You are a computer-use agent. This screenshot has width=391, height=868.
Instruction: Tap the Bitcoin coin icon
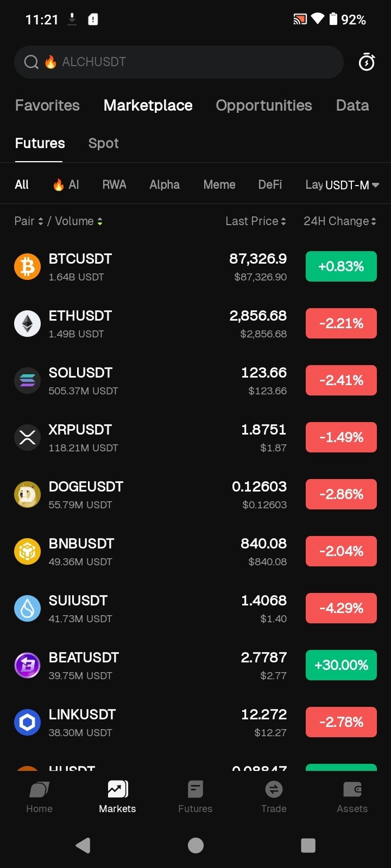coord(27,267)
